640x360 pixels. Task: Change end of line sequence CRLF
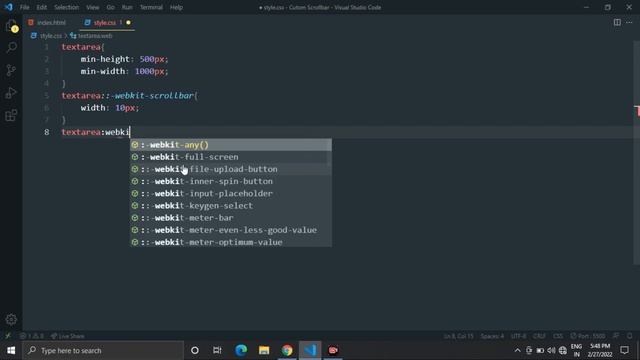539,336
